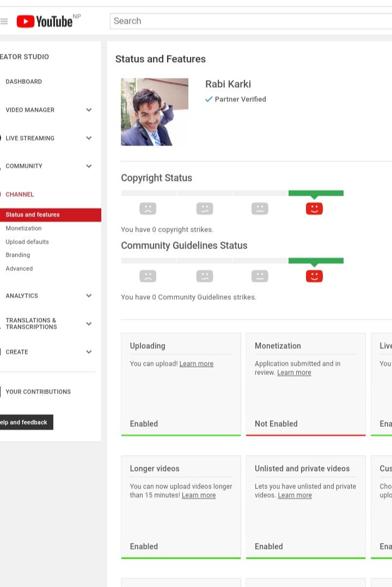Click the Rabi Karki profile picture

click(x=155, y=112)
